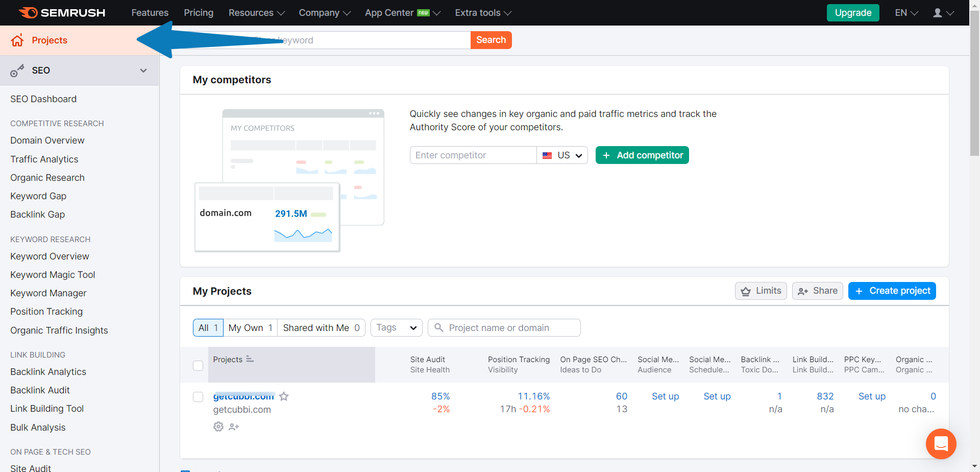Screen dimensions: 980x472
Task: Open the getcubbi.com project settings gear
Action: 218,427
